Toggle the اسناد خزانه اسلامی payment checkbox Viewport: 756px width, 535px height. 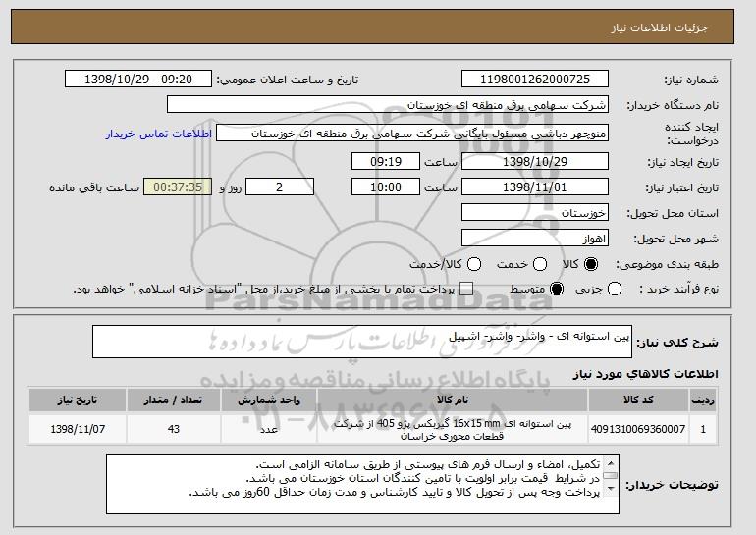(466, 289)
